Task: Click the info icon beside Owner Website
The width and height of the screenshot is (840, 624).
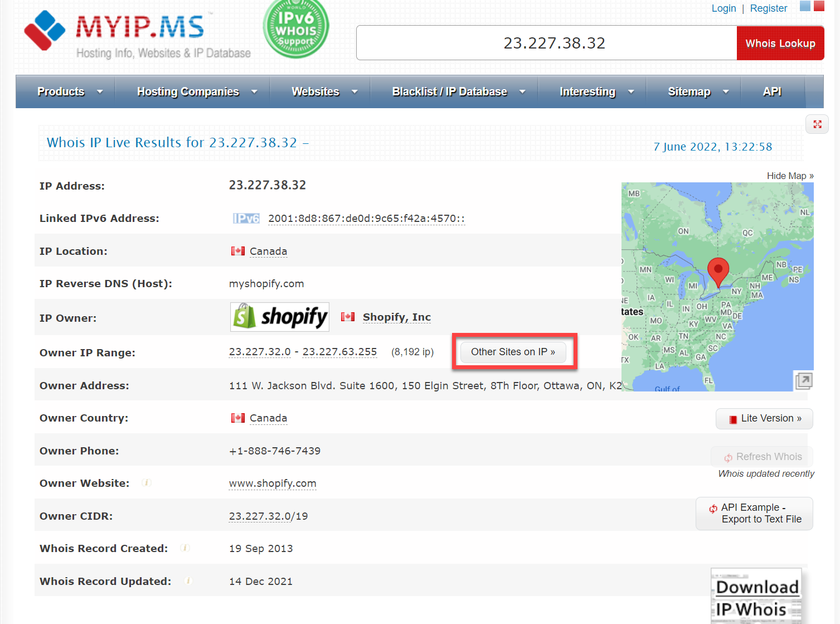Action: (x=147, y=483)
